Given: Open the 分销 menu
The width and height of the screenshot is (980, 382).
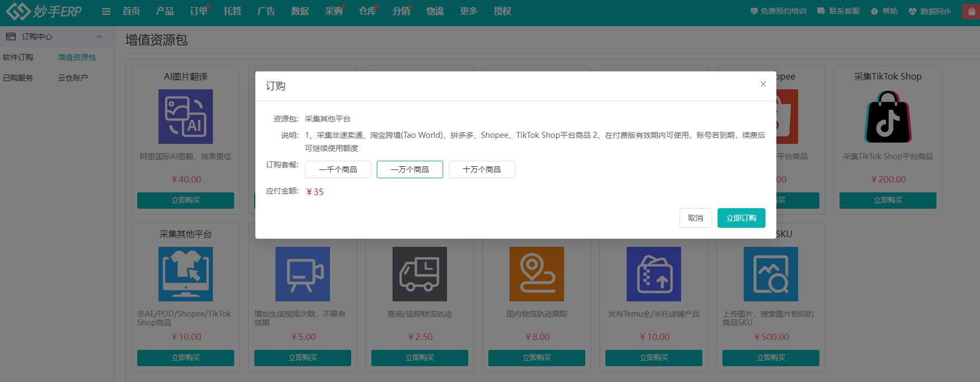Looking at the screenshot, I should coord(401,11).
